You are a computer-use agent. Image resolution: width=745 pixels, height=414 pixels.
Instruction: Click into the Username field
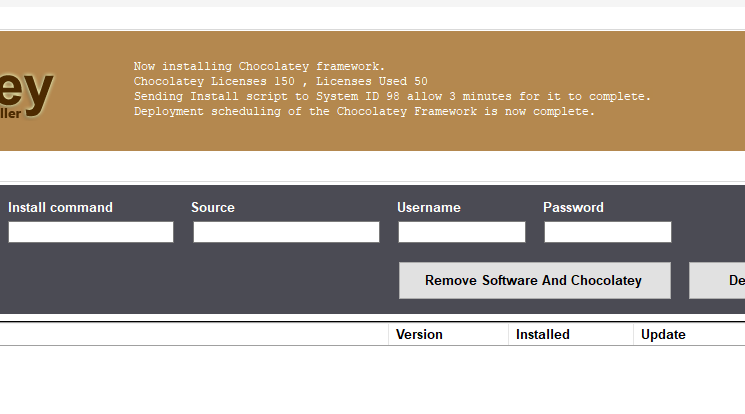[461, 232]
